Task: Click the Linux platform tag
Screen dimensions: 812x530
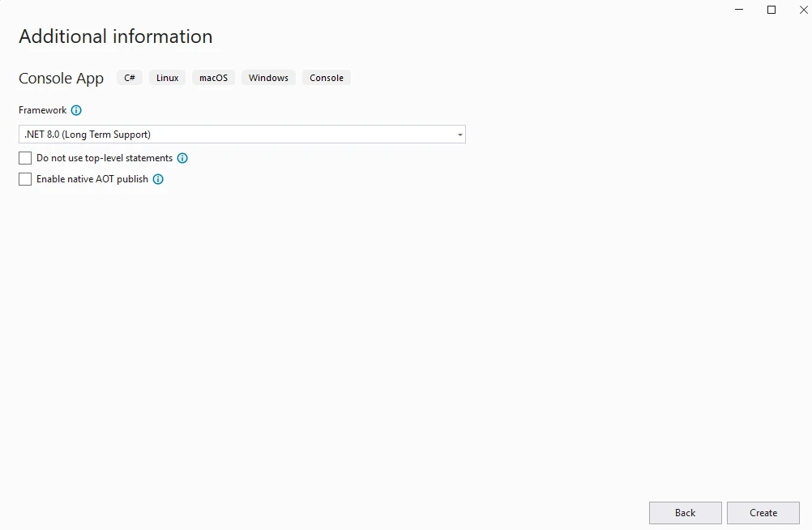Action: [x=167, y=78]
